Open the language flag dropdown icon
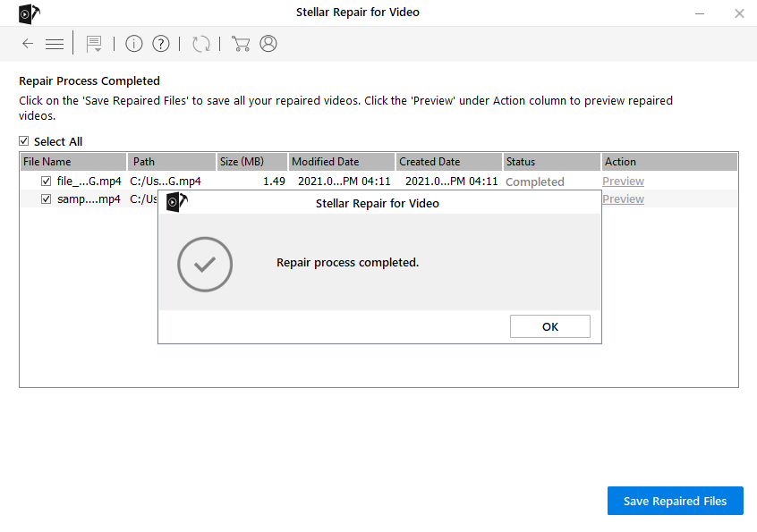757x532 pixels. pyautogui.click(x=94, y=45)
